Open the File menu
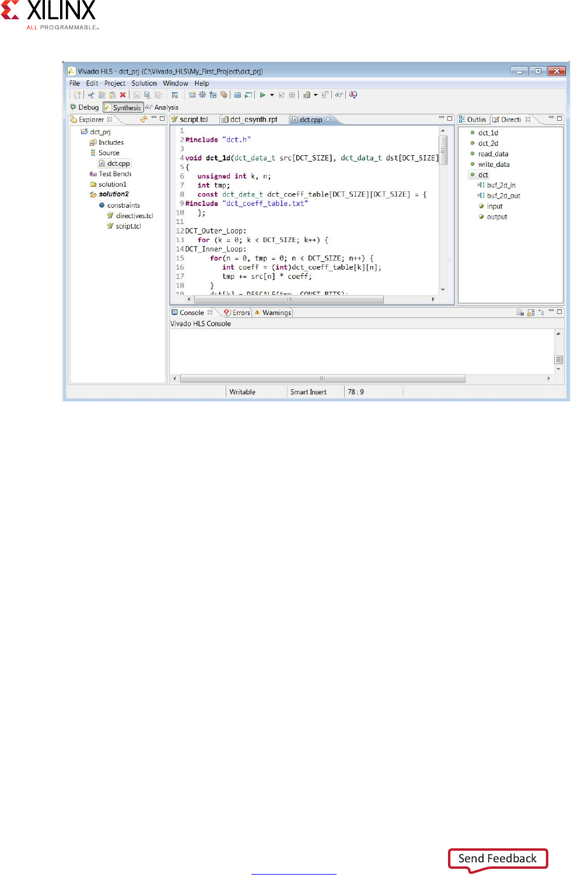 coord(75,83)
